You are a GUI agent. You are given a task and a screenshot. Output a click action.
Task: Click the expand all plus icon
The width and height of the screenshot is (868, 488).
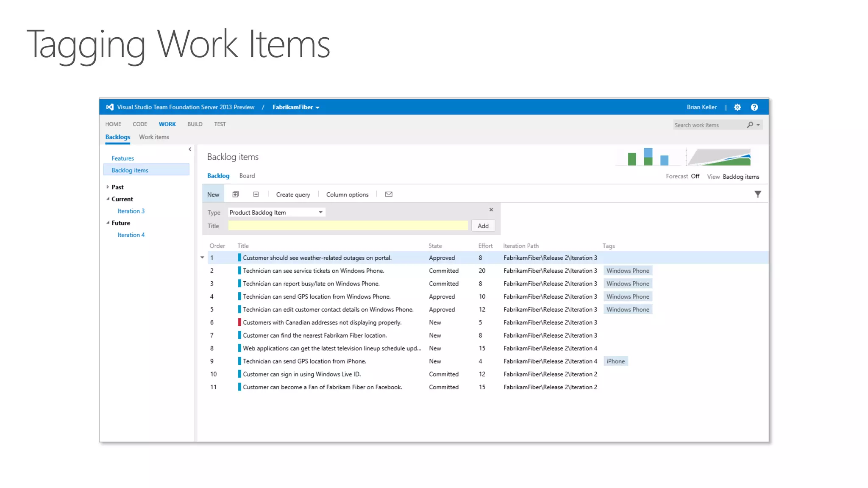tap(236, 194)
